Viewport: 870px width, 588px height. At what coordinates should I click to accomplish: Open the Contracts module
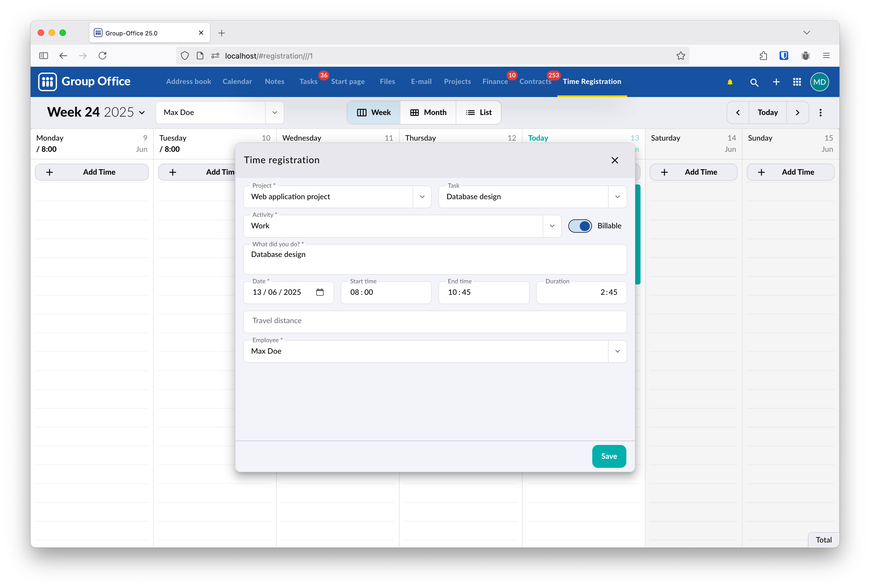pos(535,81)
